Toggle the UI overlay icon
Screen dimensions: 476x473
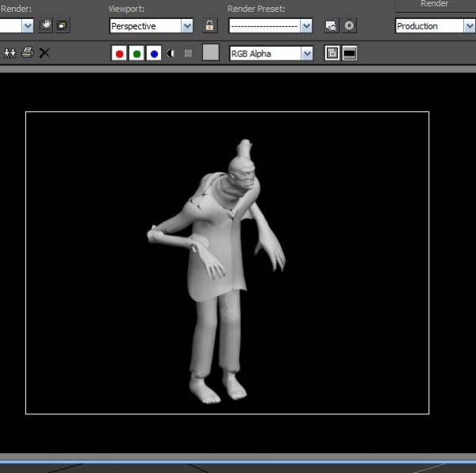[x=332, y=53]
